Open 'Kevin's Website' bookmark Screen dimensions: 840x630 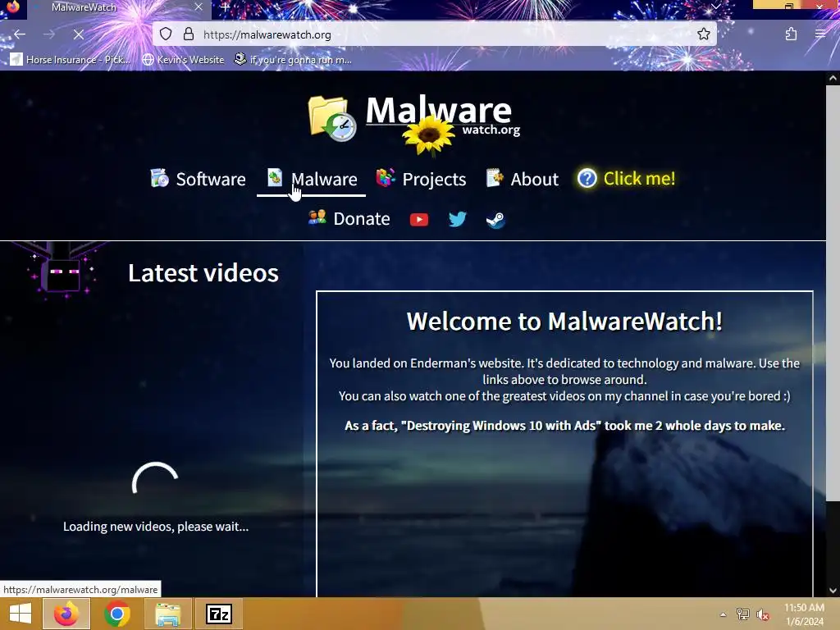pos(183,59)
